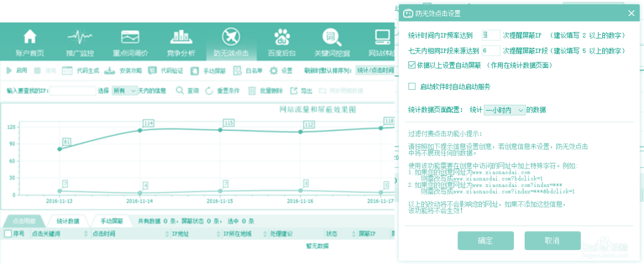Open 重点词调价 chart window icon

130,37
